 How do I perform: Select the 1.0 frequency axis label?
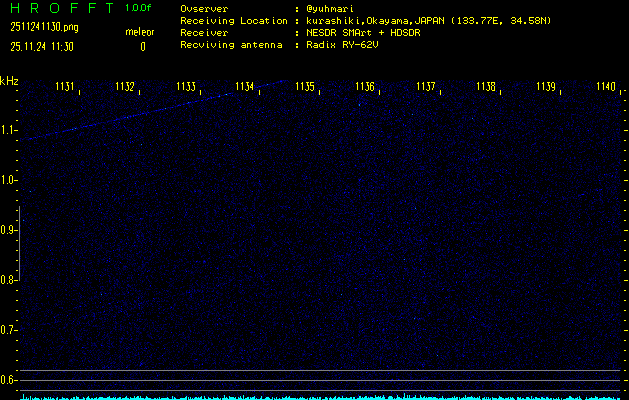coord(9,180)
